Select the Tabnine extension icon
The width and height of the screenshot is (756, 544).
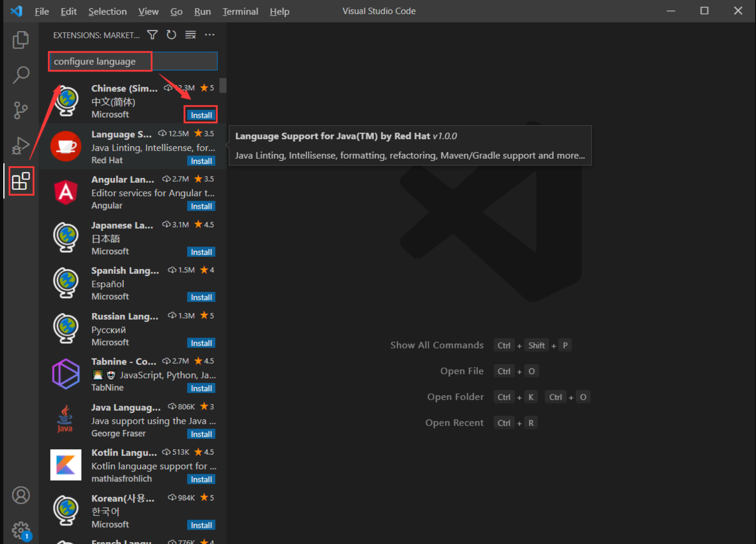pyautogui.click(x=66, y=374)
